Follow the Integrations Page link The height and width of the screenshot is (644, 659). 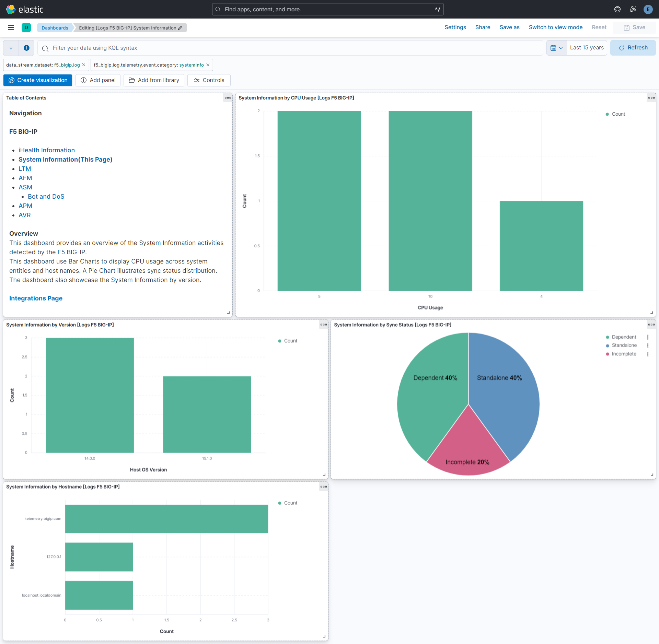coord(35,298)
